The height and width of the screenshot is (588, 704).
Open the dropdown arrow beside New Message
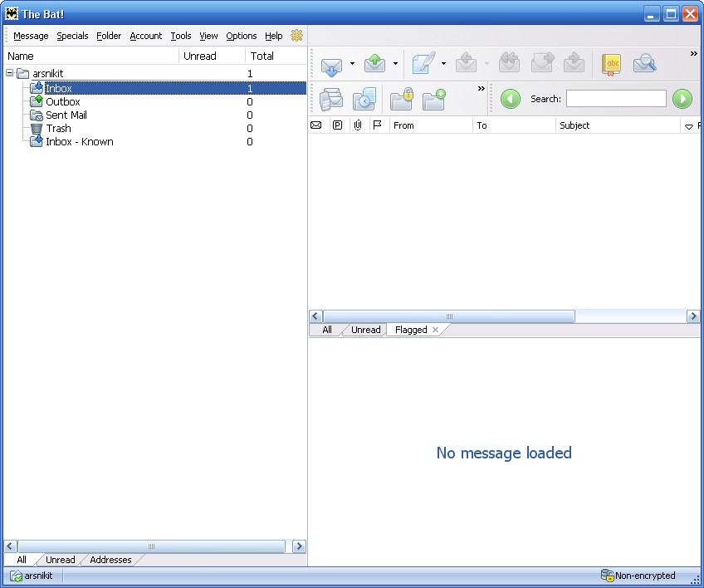(443, 64)
